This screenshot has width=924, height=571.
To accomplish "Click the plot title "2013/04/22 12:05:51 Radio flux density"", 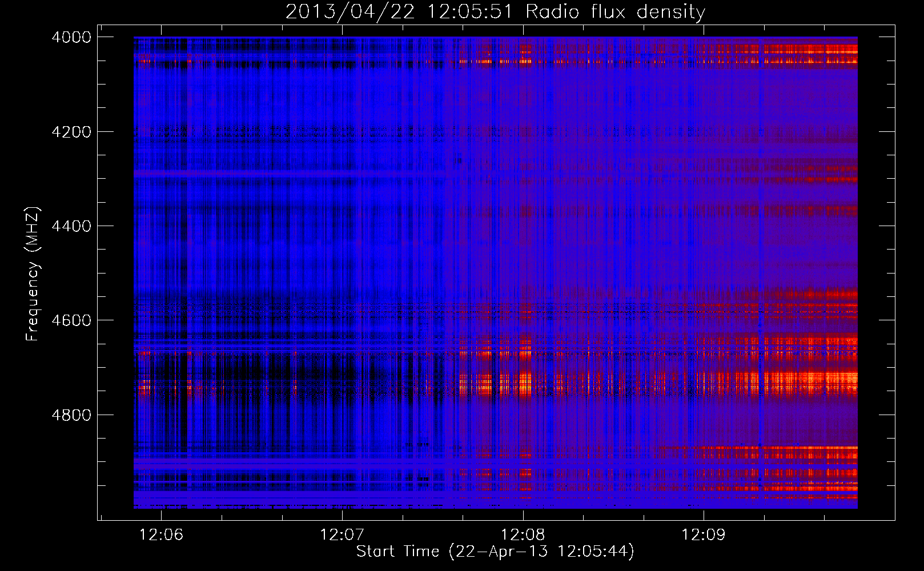I will 495,12.
